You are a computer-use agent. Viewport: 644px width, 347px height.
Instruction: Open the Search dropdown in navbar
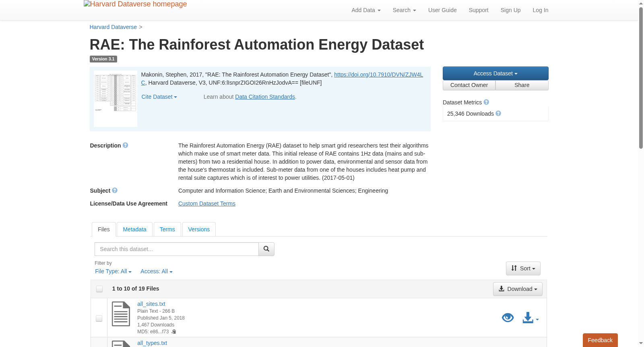[x=405, y=10]
